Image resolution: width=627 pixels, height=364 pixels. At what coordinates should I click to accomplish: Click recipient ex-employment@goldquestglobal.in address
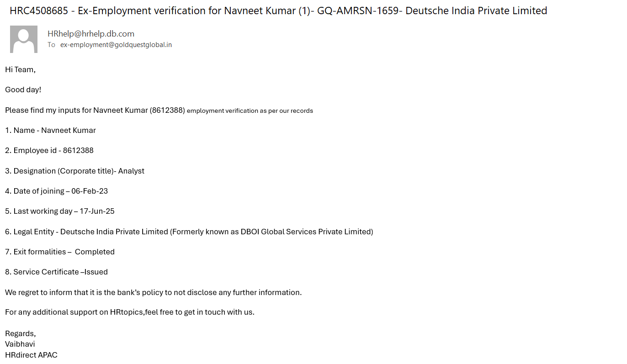tap(116, 45)
